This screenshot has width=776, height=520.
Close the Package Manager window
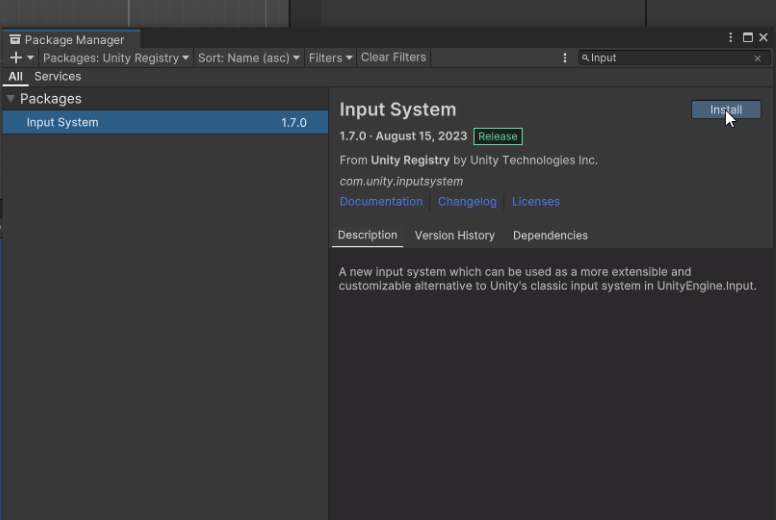click(x=764, y=38)
